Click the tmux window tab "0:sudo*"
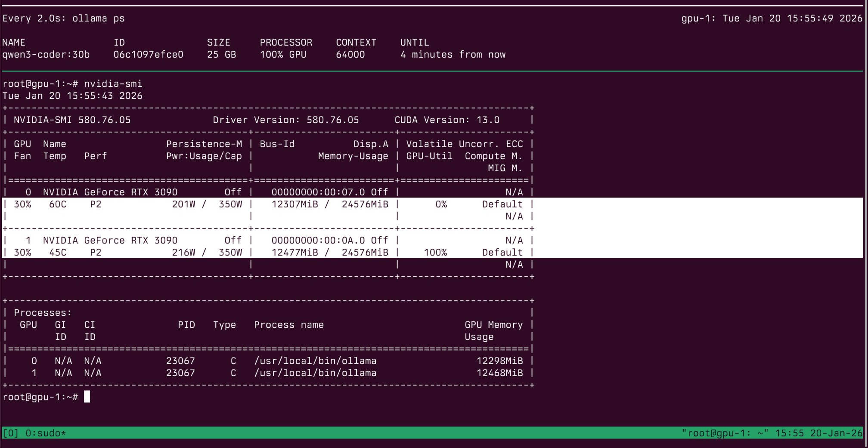Image resolution: width=868 pixels, height=448 pixels. pos(46,433)
